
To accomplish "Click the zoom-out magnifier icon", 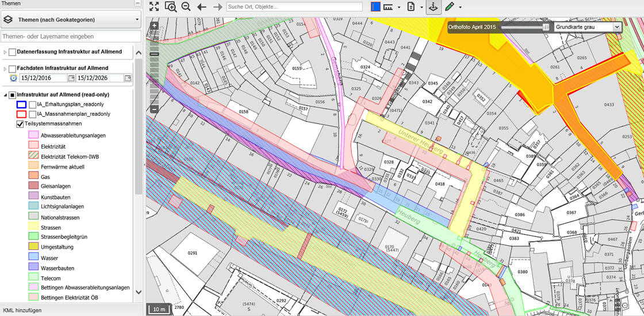I will coord(186,7).
